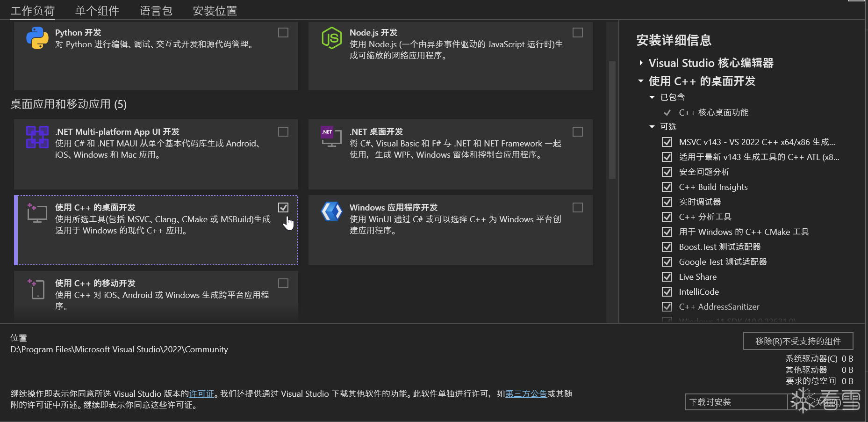868x422 pixels.
Task: Expand Visual Studio 核心编辑器 node
Action: [x=641, y=63]
